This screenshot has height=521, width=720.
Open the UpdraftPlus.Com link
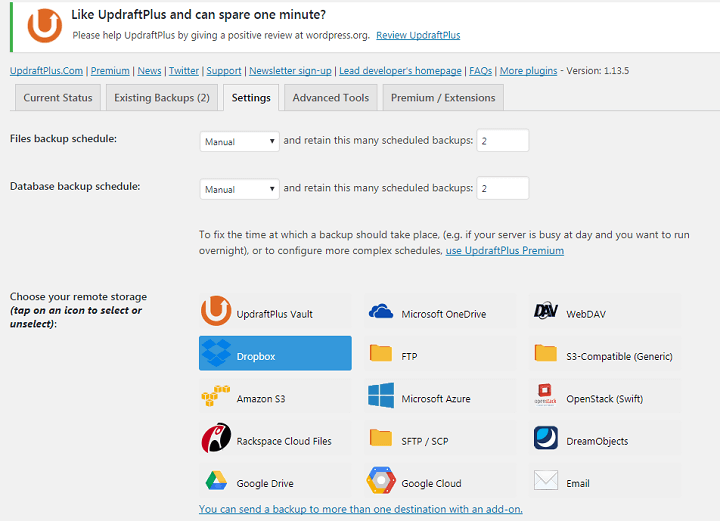tap(46, 71)
